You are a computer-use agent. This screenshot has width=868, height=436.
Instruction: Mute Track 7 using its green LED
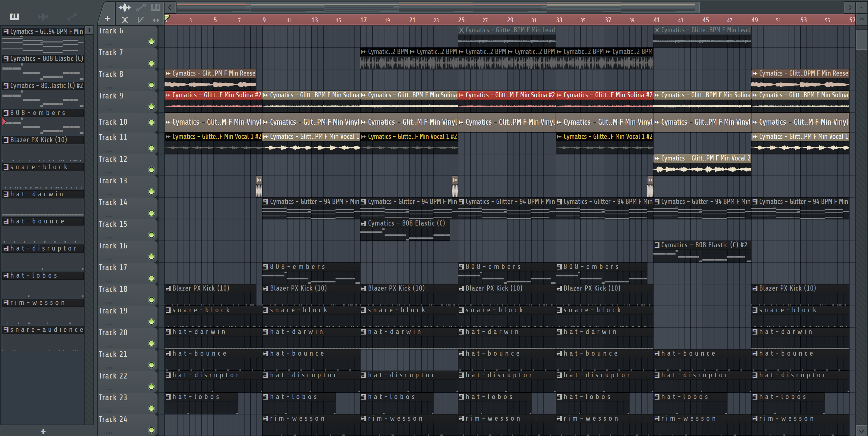[151, 63]
